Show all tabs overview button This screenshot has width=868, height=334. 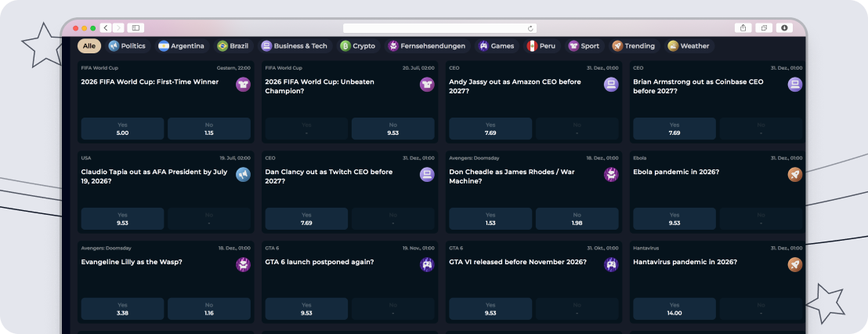[764, 27]
